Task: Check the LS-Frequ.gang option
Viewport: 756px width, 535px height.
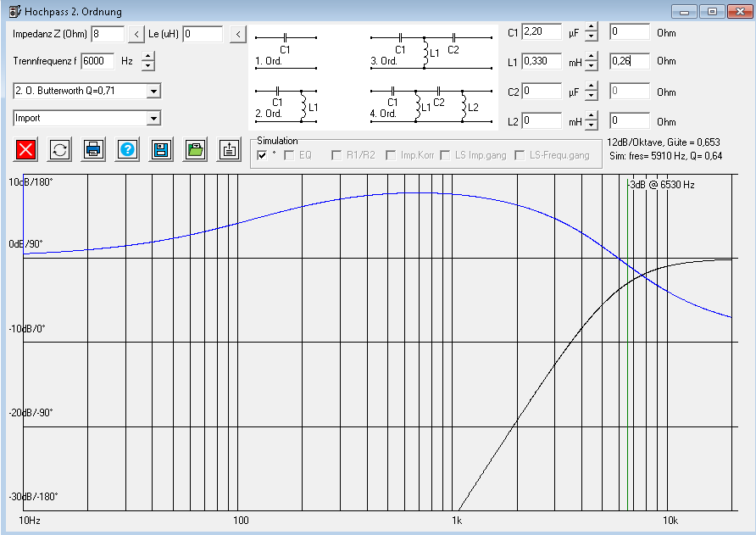Action: click(x=520, y=155)
